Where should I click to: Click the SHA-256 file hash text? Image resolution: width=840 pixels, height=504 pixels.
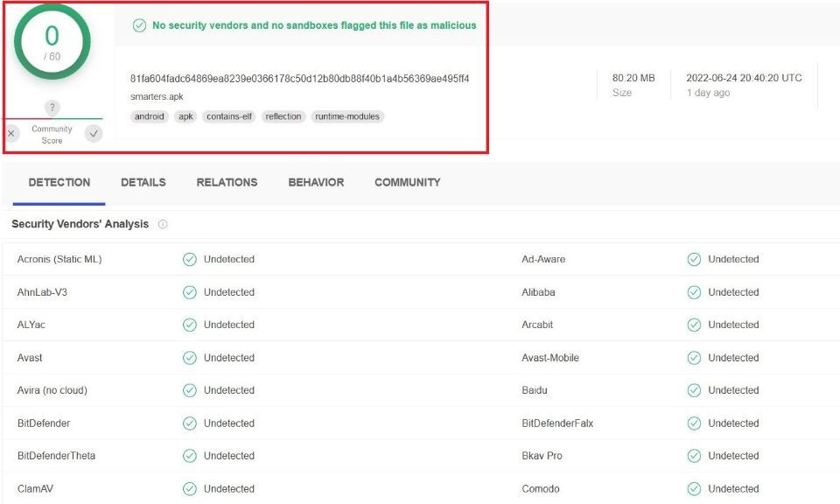(299, 79)
